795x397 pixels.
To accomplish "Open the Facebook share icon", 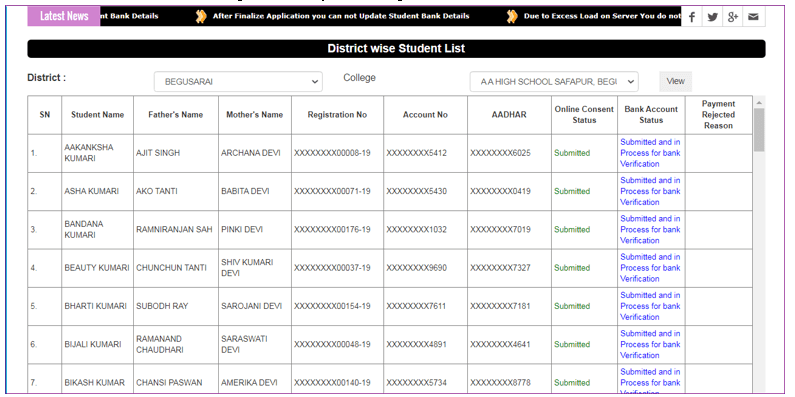I will [692, 17].
